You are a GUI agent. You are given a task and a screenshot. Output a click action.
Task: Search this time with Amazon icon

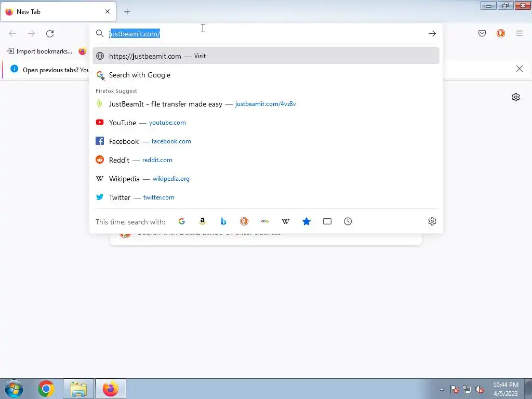pos(203,221)
